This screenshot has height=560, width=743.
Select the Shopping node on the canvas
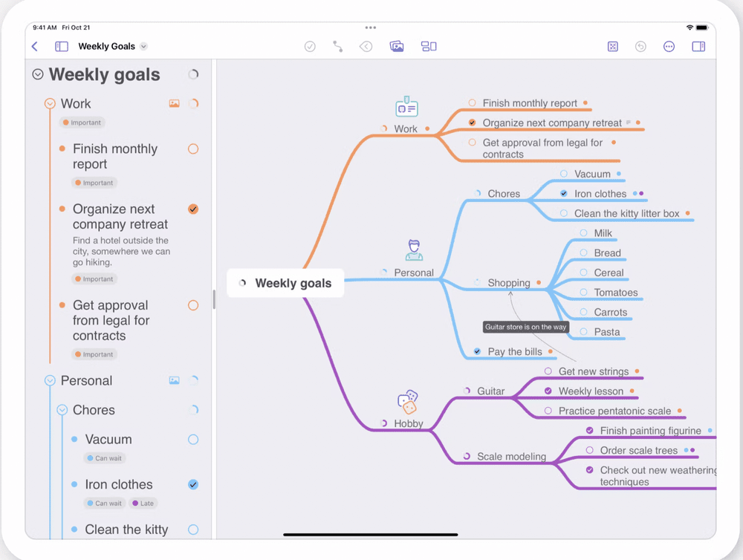click(x=510, y=283)
